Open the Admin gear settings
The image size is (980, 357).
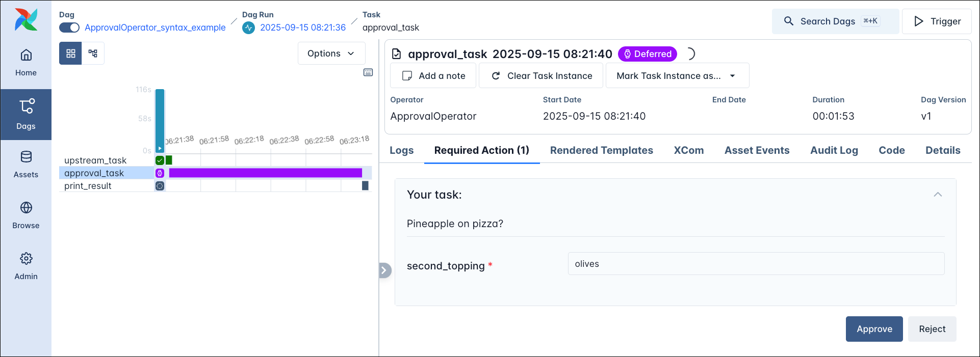(26, 266)
